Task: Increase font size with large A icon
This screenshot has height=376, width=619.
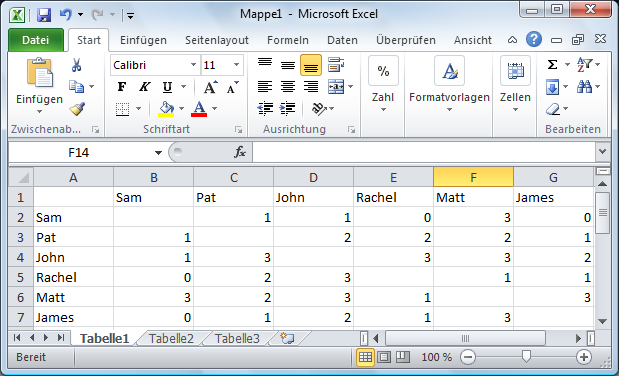Action: pos(210,87)
